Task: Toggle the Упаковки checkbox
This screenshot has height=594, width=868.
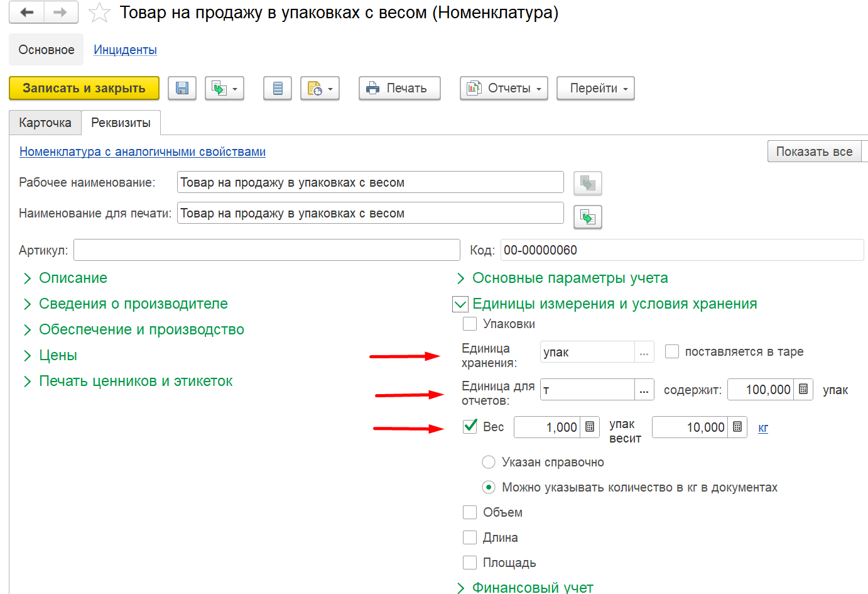Action: 470,324
